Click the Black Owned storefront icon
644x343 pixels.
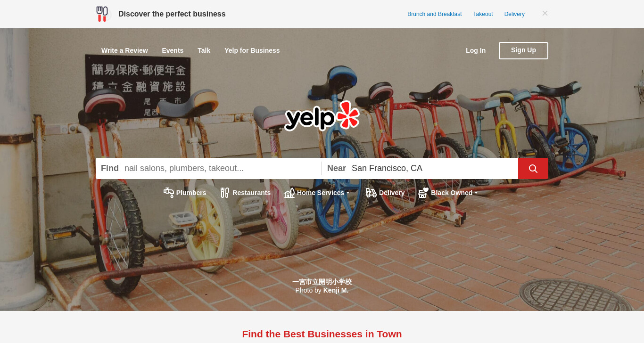[x=423, y=193]
